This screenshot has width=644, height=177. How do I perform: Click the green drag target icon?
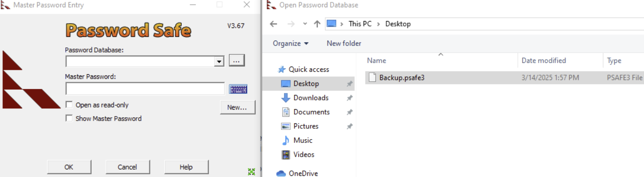pos(252,172)
